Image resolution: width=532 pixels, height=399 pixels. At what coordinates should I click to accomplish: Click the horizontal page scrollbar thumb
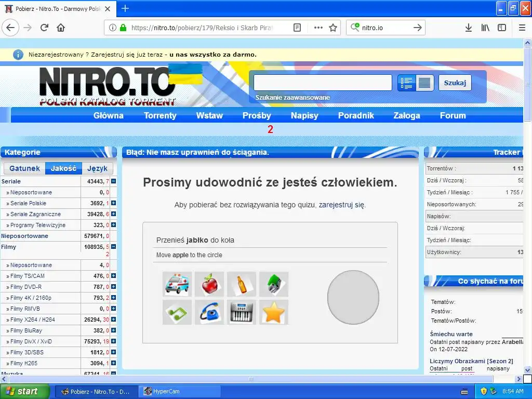click(251, 379)
